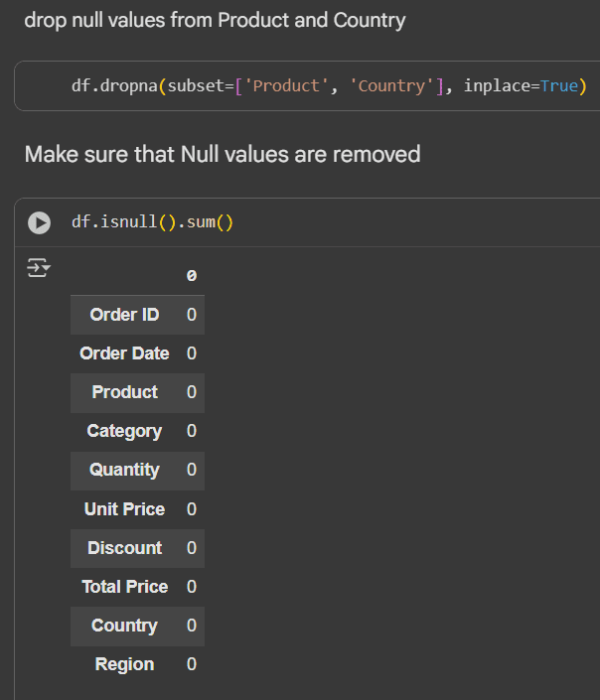The height and width of the screenshot is (700, 600).
Task: Click the Country row label
Action: coord(124,626)
